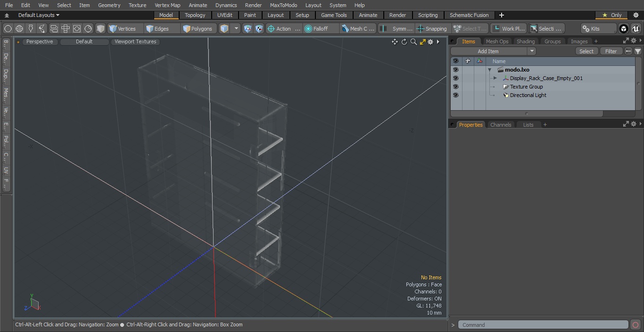Switch to Topology layout tab
Viewport: 644px width, 332px height.
point(195,15)
